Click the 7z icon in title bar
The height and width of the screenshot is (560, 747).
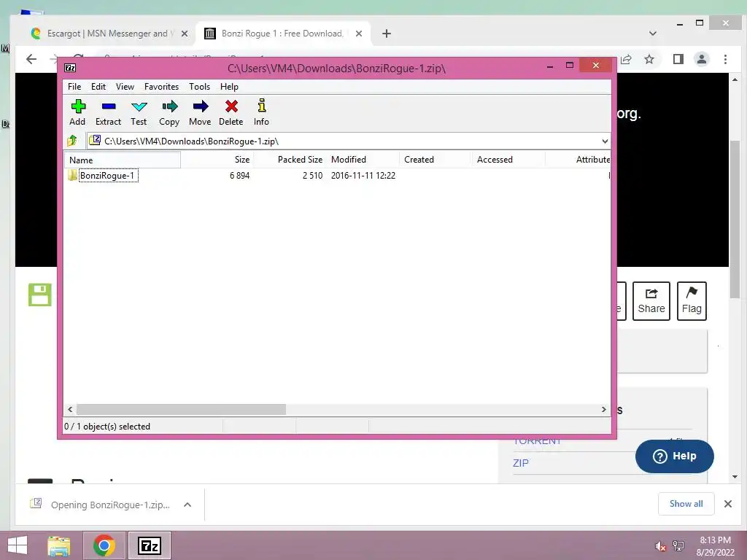point(70,68)
